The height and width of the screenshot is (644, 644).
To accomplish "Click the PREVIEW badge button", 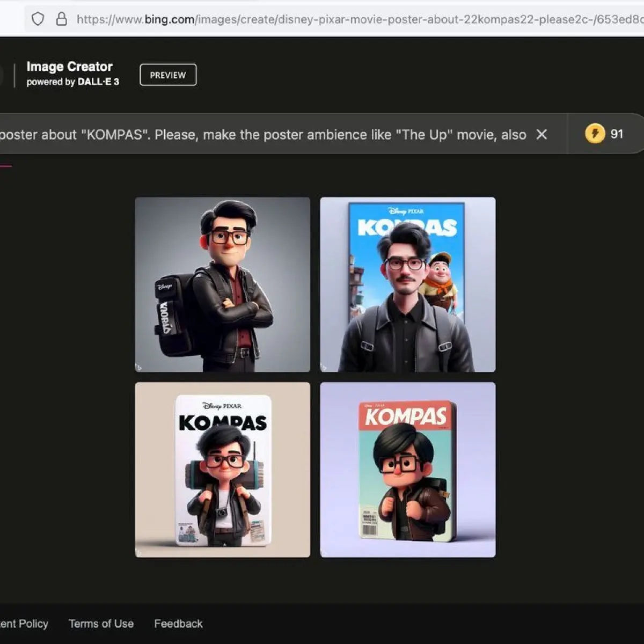I will (x=168, y=75).
